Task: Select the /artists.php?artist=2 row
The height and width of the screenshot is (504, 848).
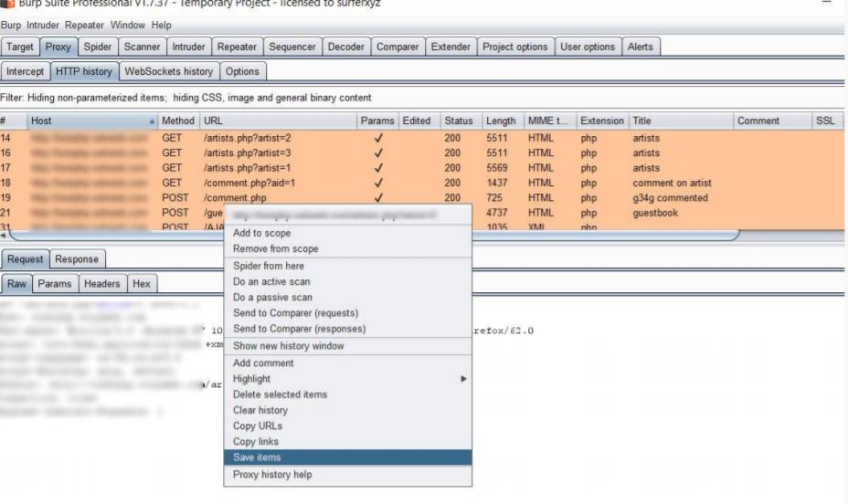Action: 422,138
